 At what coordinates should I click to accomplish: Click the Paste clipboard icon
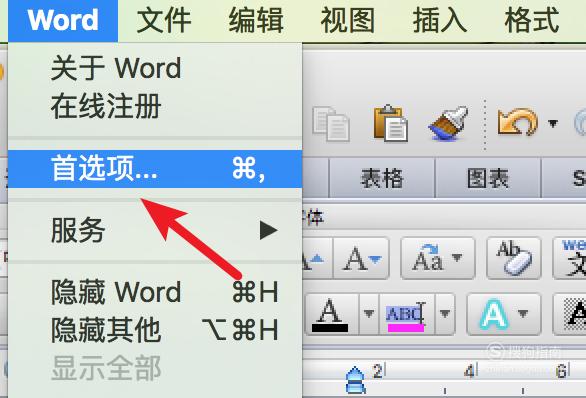[391, 123]
